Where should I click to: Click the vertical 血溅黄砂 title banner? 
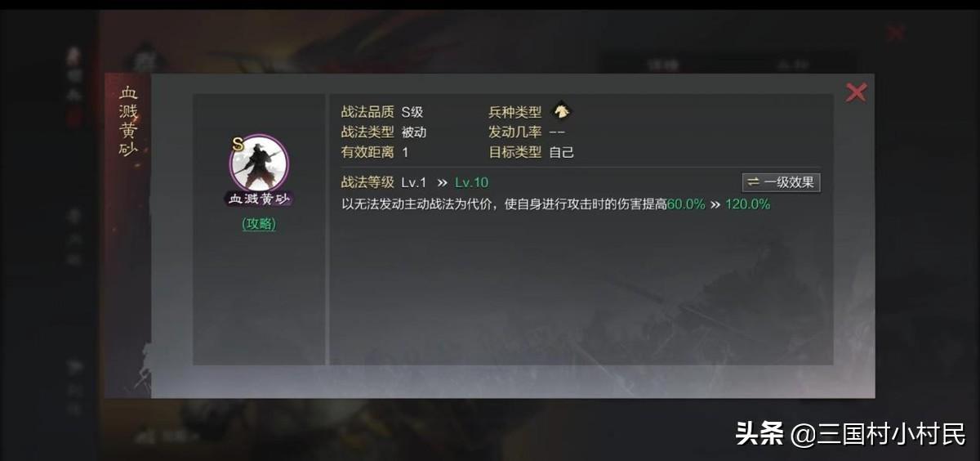tap(128, 123)
